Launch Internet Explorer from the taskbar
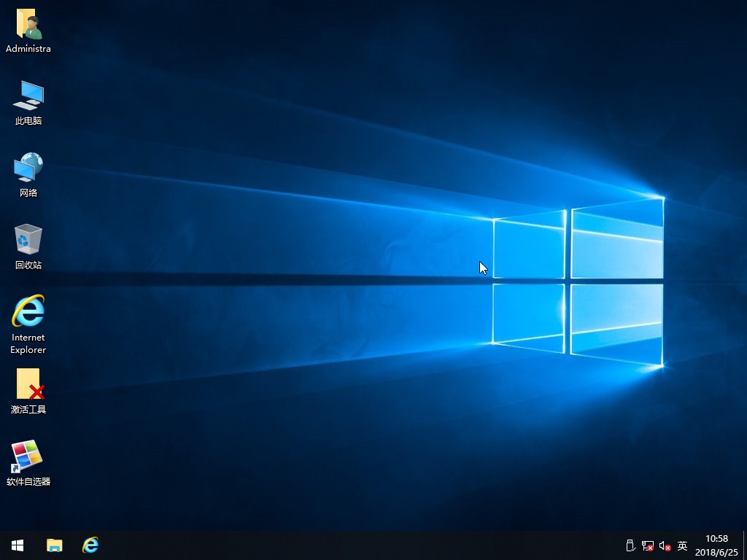Image resolution: width=747 pixels, height=560 pixels. tap(90, 545)
